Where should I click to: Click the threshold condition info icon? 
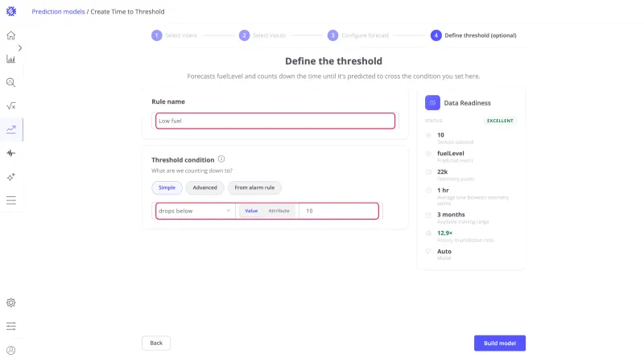tap(221, 158)
